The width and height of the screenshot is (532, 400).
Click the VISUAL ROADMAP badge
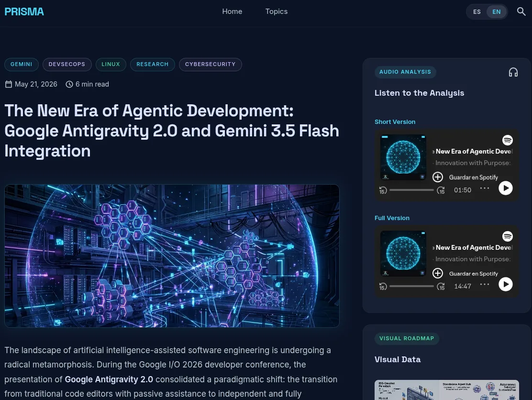pos(407,338)
